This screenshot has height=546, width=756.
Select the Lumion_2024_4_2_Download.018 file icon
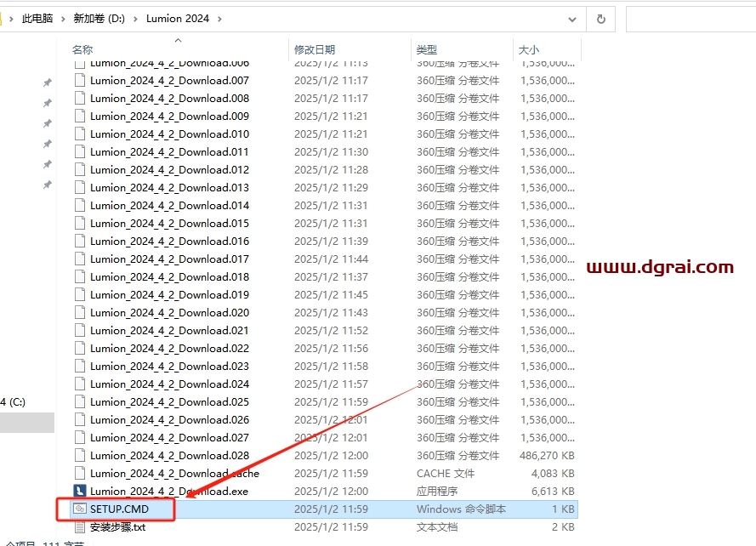(80, 276)
